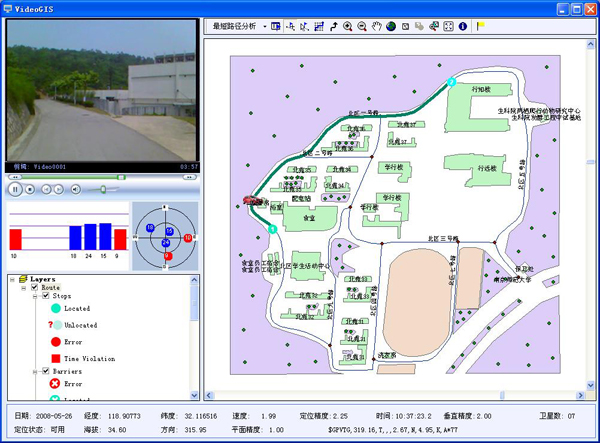Open the Network Analyst window icon
600x443 pixels.
276,26
